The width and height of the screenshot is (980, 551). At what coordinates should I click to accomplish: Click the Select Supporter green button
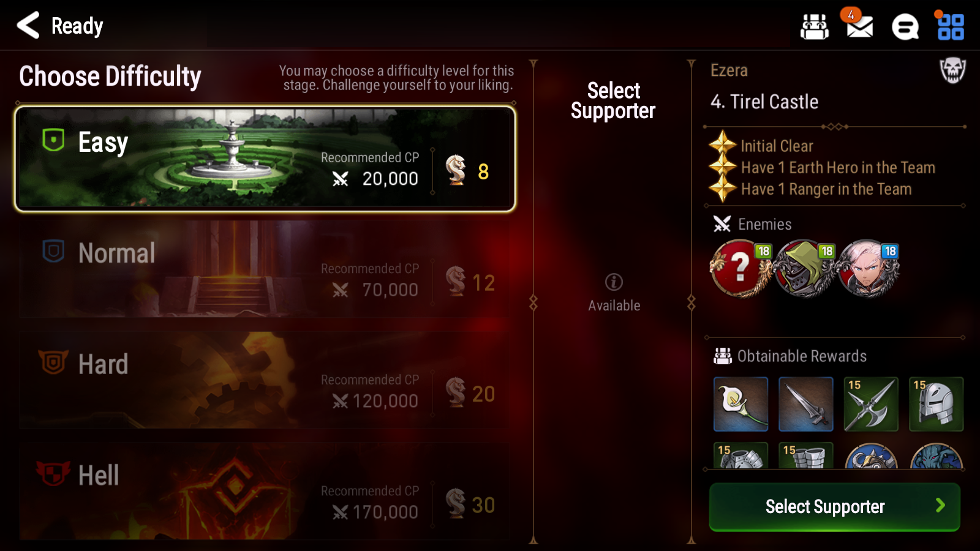coord(834,506)
